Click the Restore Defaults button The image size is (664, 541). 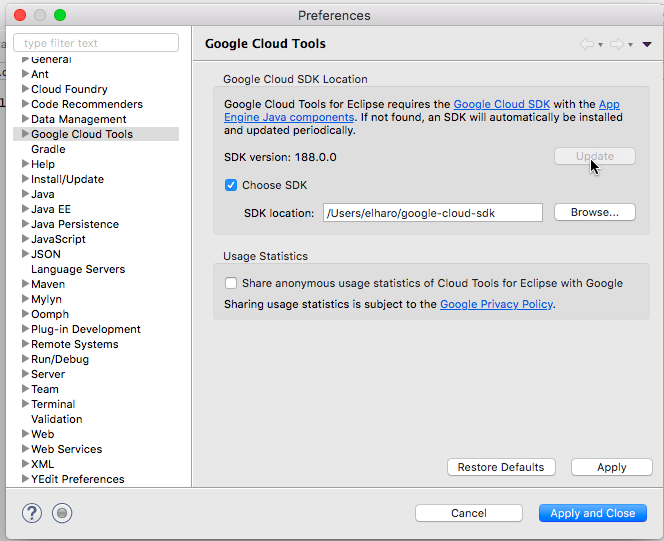click(x=501, y=467)
